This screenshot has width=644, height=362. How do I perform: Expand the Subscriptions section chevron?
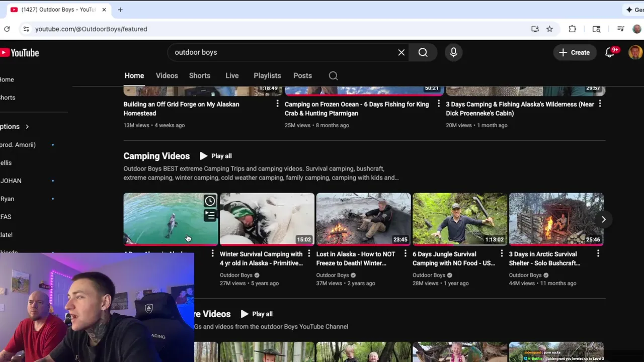[x=27, y=127]
